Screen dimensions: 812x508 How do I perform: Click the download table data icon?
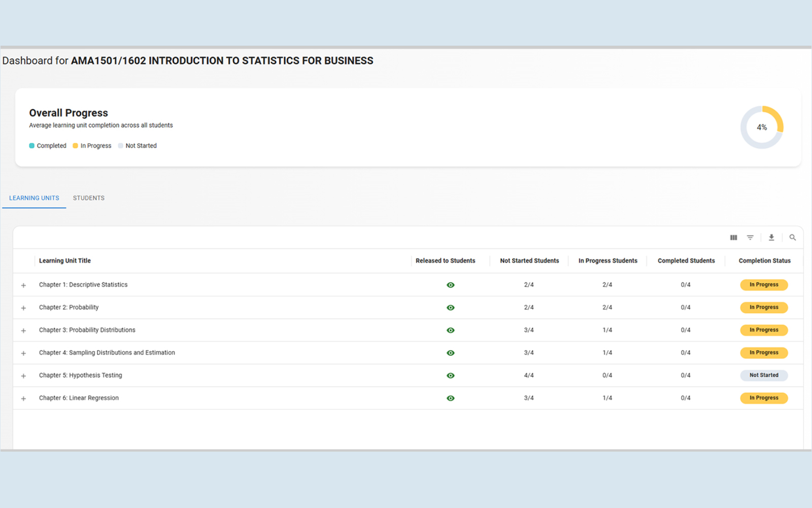pos(771,237)
